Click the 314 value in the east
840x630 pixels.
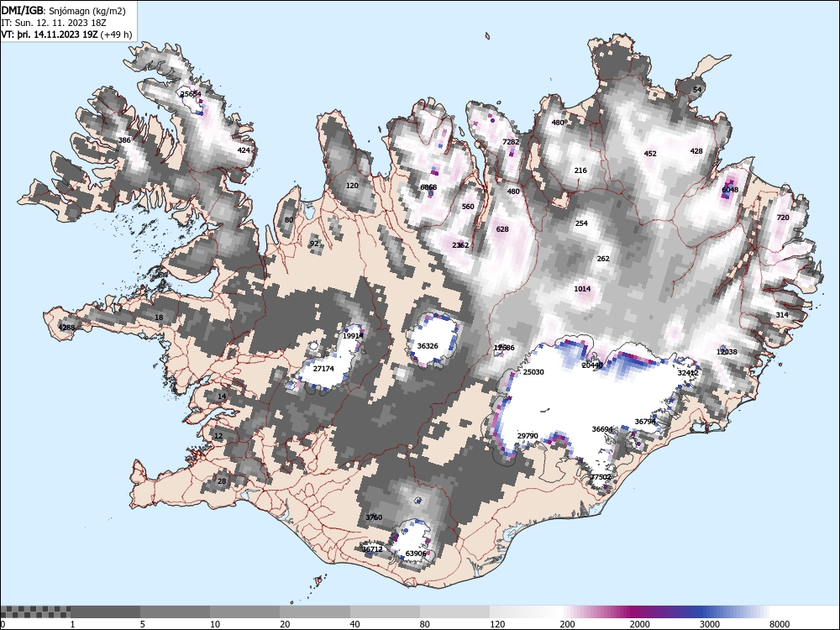pos(783,315)
